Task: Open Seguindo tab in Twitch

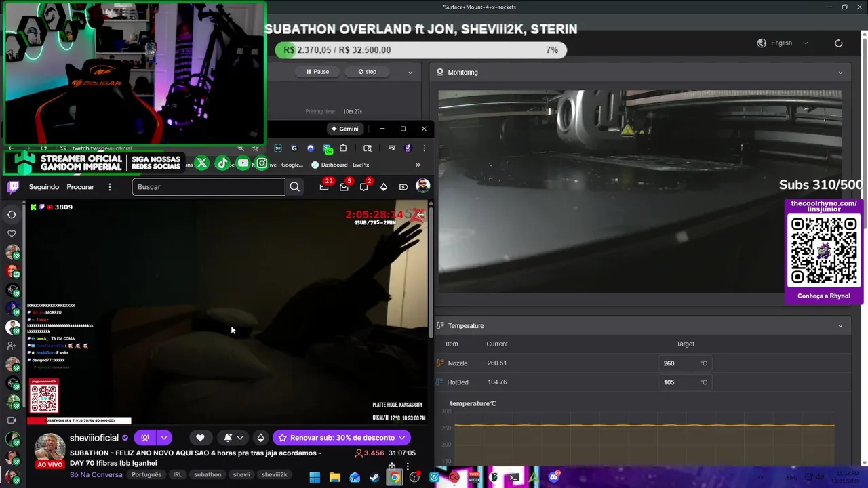Action: 44,187
